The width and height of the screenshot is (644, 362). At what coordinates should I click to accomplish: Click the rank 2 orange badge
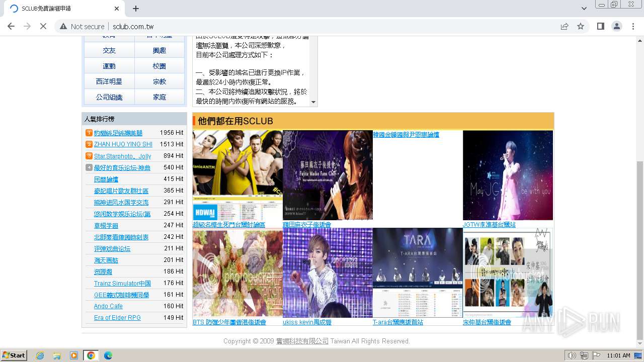click(x=89, y=144)
